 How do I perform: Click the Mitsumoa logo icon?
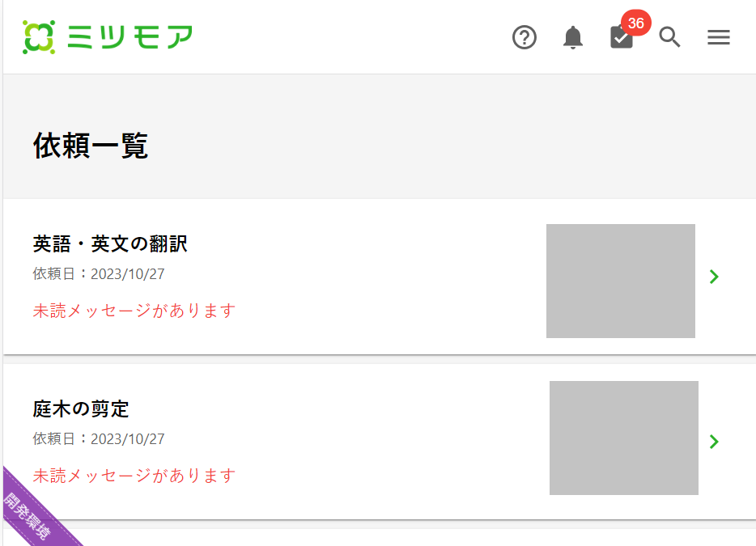39,37
